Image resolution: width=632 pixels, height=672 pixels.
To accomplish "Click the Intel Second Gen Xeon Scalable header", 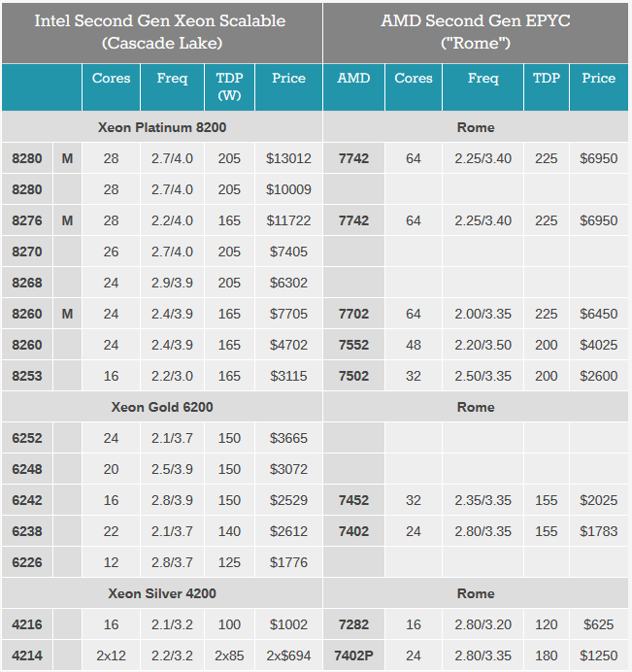I will (x=162, y=32).
